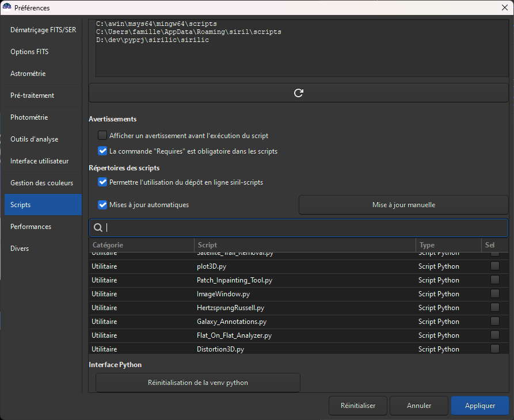
Task: Click Réinitialisation de la venv python
Action: tap(198, 383)
